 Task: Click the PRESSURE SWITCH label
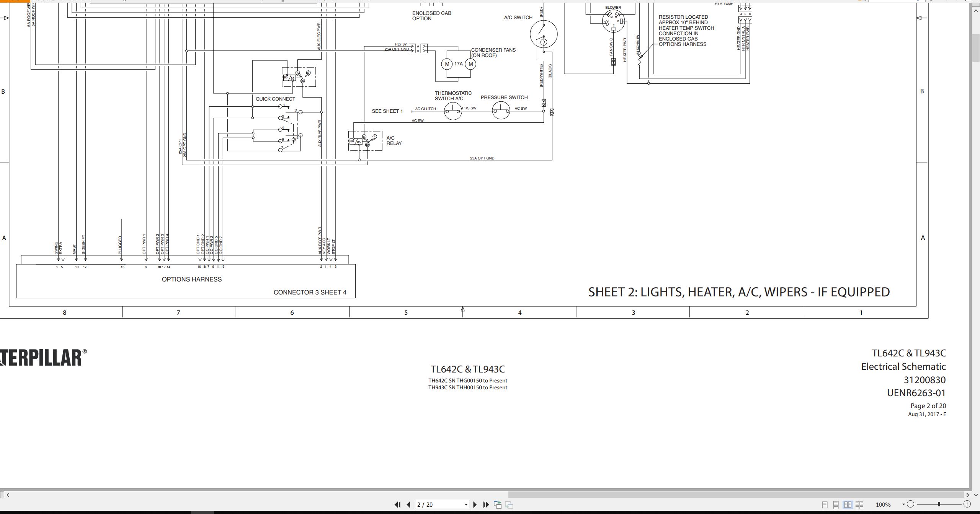(504, 98)
